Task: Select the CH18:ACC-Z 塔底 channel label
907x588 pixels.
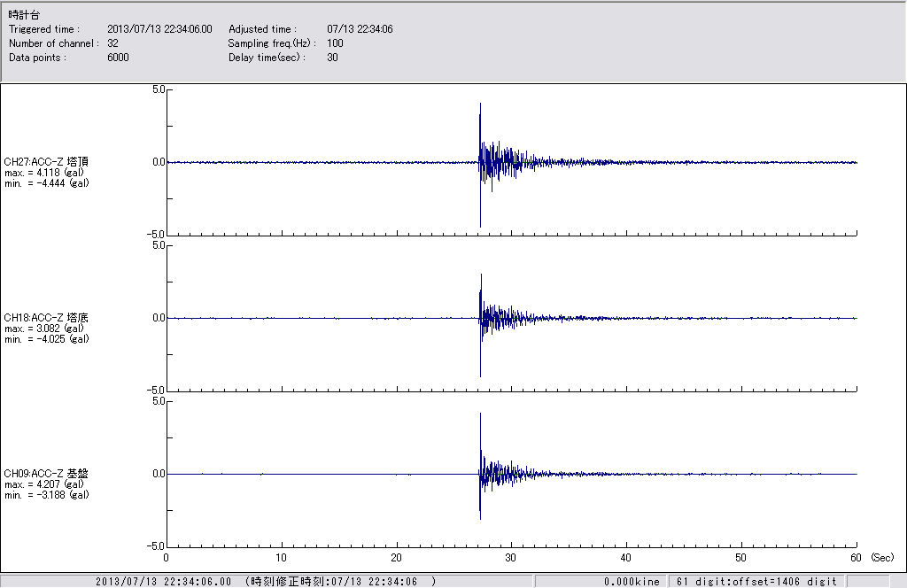Action: (x=46, y=317)
